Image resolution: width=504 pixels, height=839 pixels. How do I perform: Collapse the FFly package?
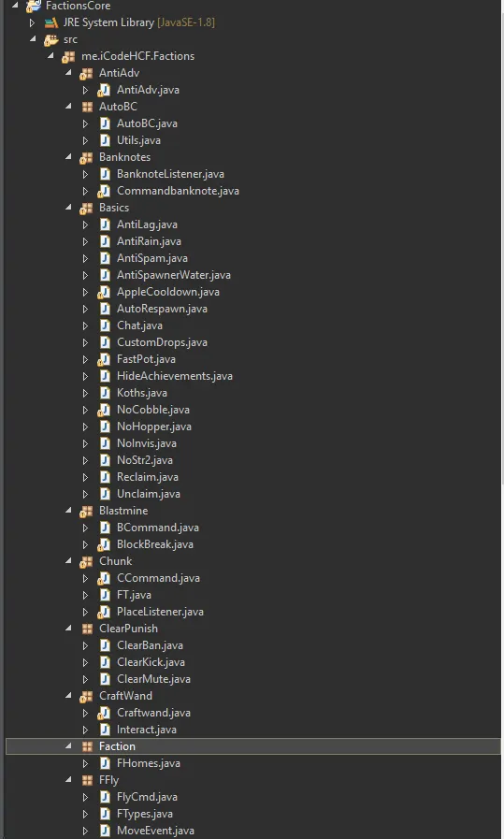pos(68,780)
